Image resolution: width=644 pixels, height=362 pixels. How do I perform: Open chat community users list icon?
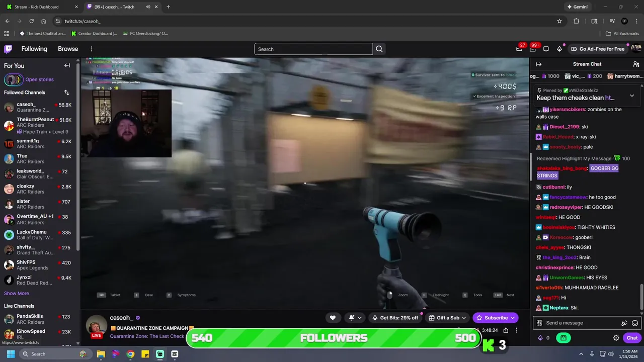(636, 64)
